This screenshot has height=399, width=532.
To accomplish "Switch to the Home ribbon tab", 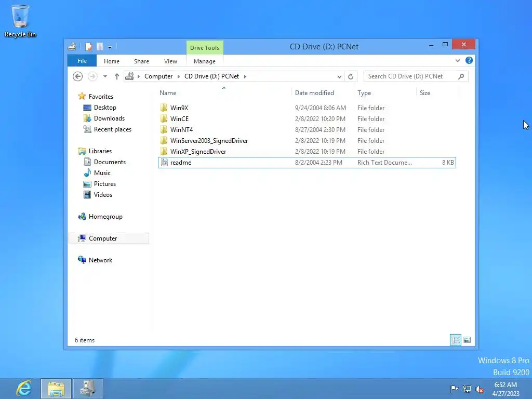I will 112,61.
